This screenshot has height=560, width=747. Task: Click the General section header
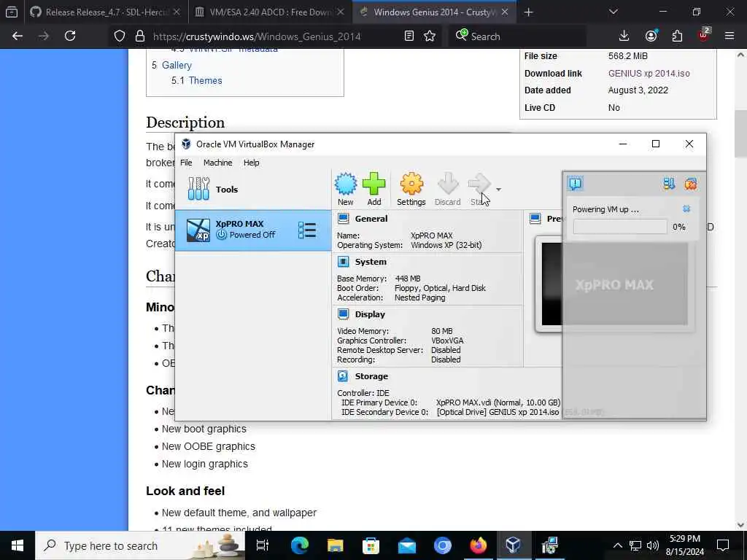[371, 219]
